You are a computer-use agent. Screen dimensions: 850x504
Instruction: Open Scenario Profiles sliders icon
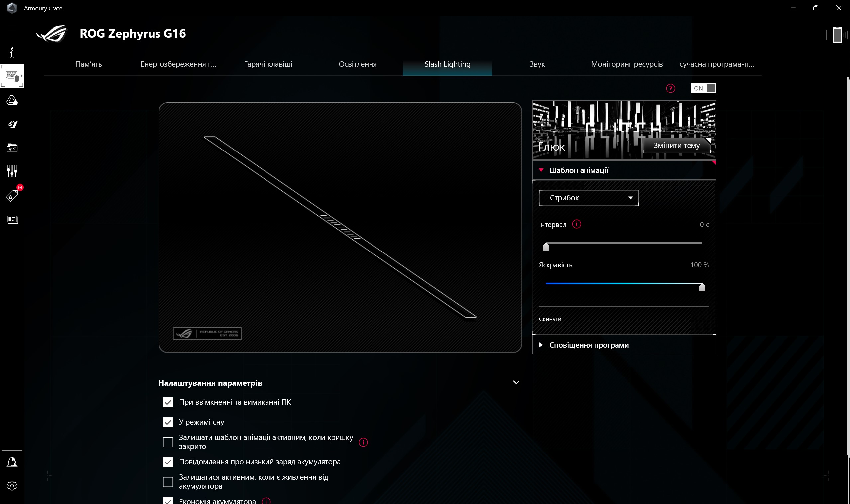tap(12, 171)
